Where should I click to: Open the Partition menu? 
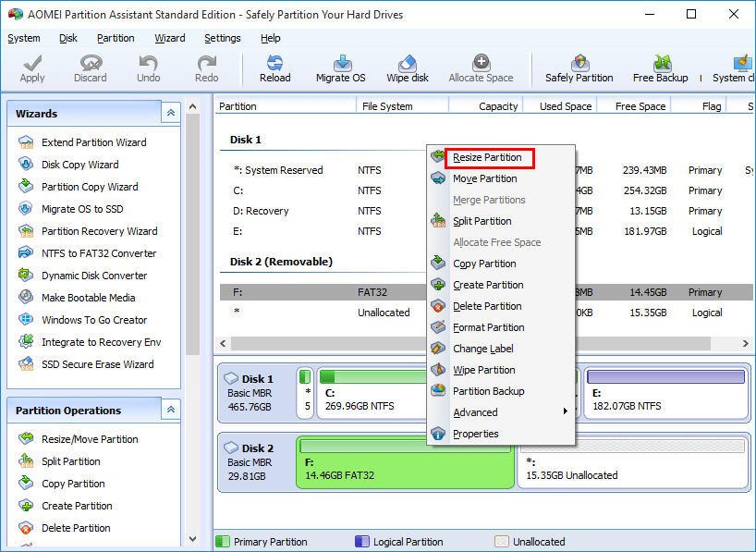pos(116,38)
